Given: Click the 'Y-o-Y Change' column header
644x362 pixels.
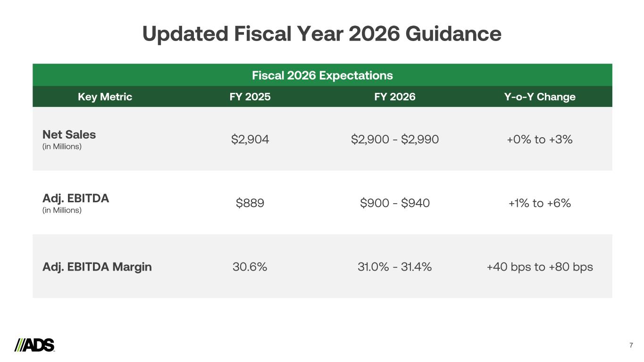Looking at the screenshot, I should point(539,97).
